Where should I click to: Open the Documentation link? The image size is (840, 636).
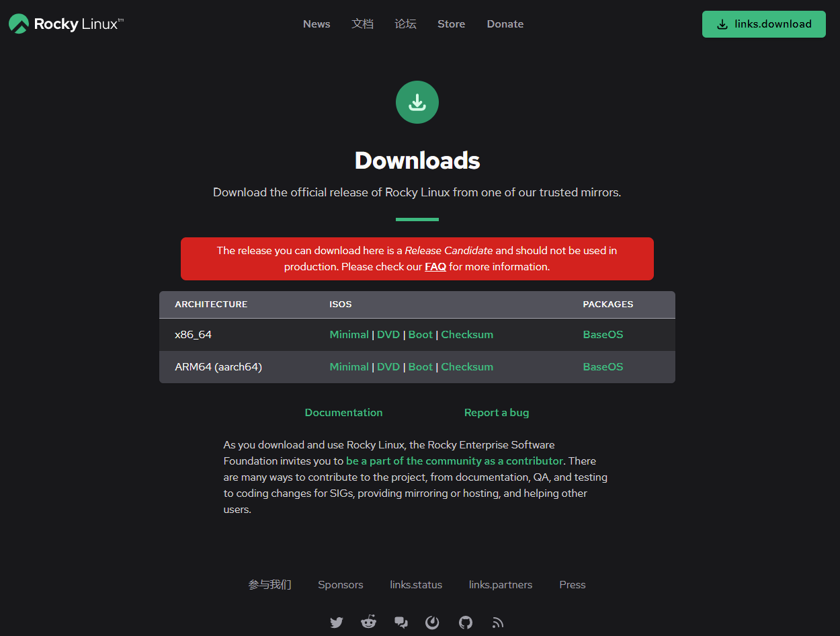(343, 413)
